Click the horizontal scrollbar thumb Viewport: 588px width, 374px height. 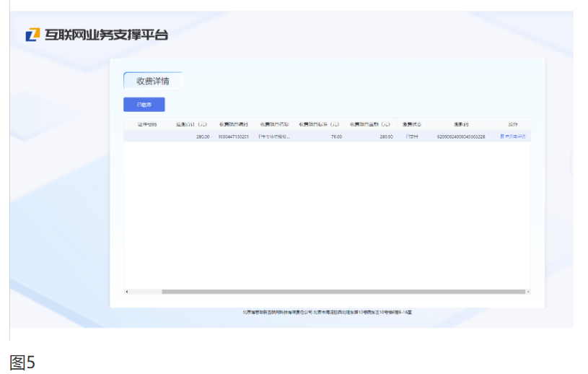(x=343, y=292)
